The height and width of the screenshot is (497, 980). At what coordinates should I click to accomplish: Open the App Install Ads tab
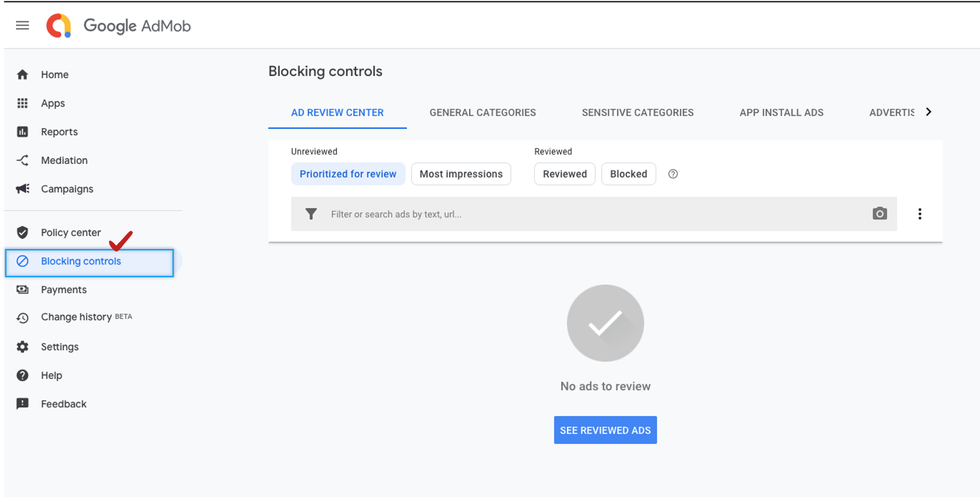click(x=781, y=113)
